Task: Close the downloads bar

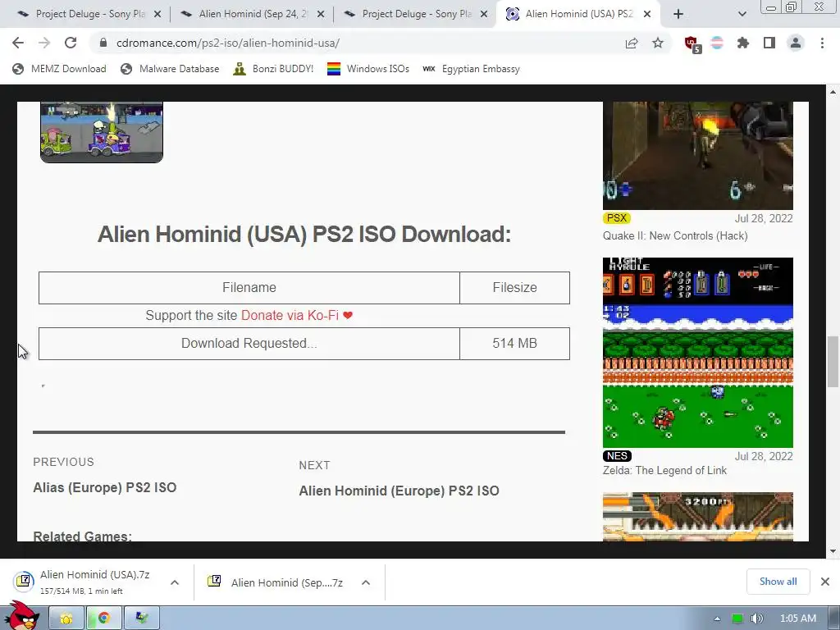Action: [825, 582]
